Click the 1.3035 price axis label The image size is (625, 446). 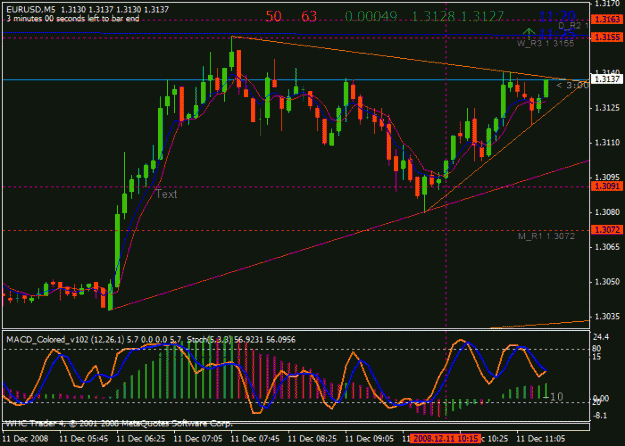[607, 317]
